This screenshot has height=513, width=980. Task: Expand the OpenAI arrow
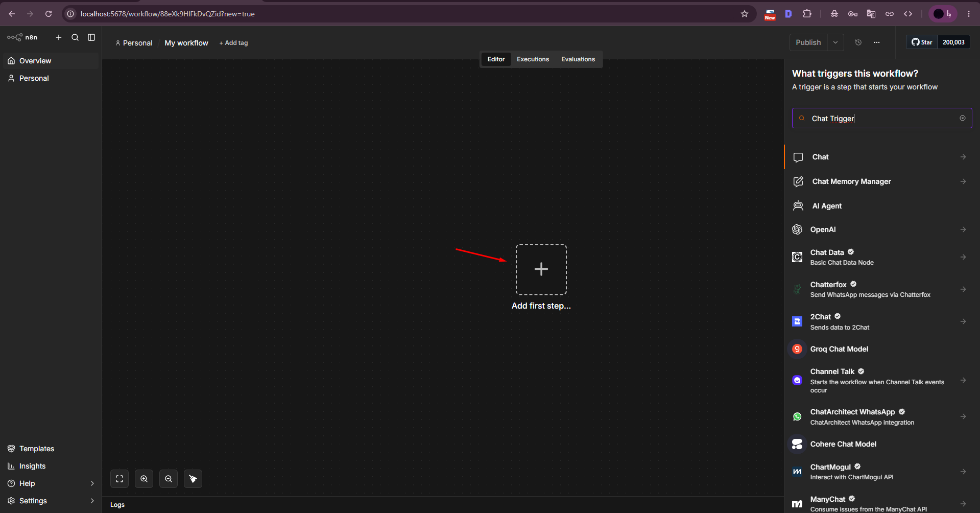(963, 229)
